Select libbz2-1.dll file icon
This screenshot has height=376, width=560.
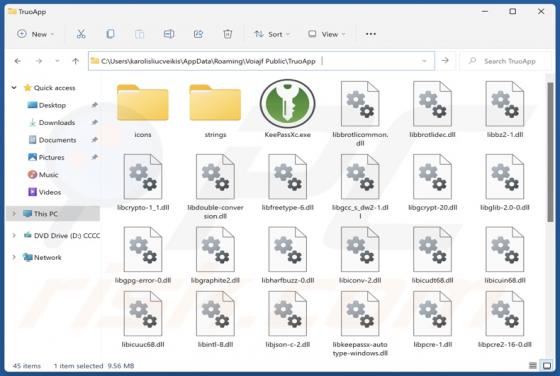pyautogui.click(x=505, y=104)
